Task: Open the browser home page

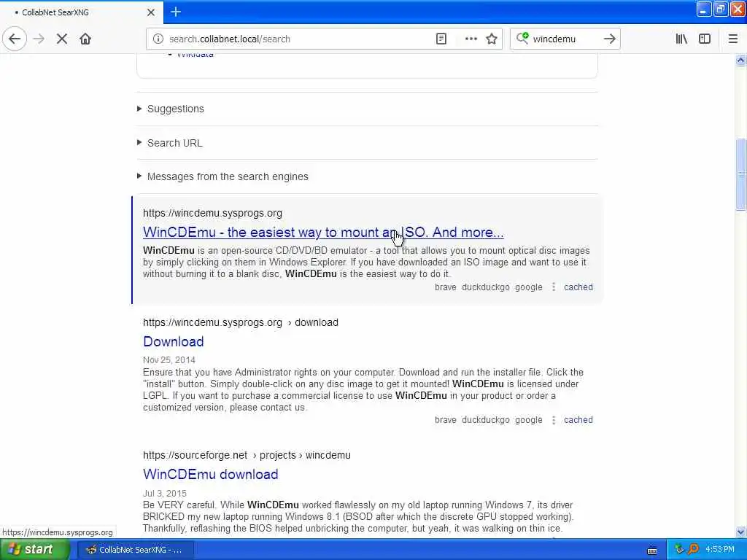Action: (x=85, y=39)
